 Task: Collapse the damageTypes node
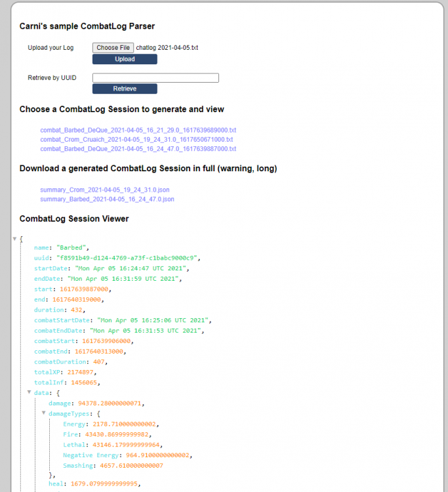click(44, 413)
